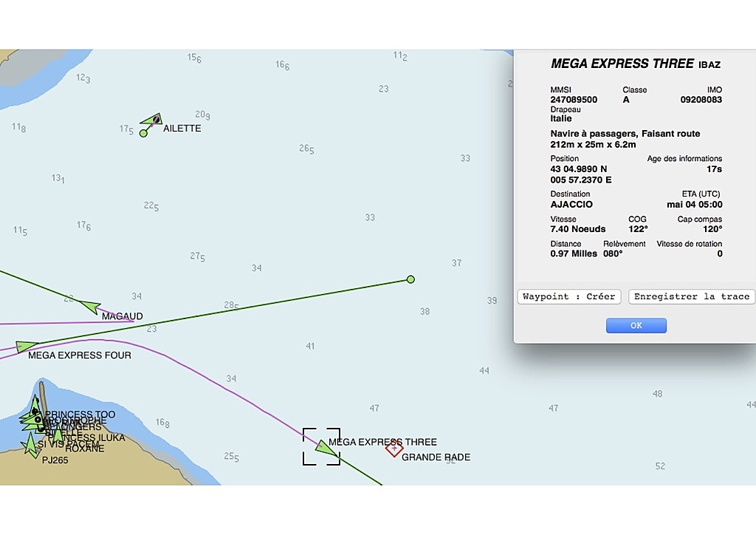
Task: Click the MMSI number 247089500
Action: [574, 100]
